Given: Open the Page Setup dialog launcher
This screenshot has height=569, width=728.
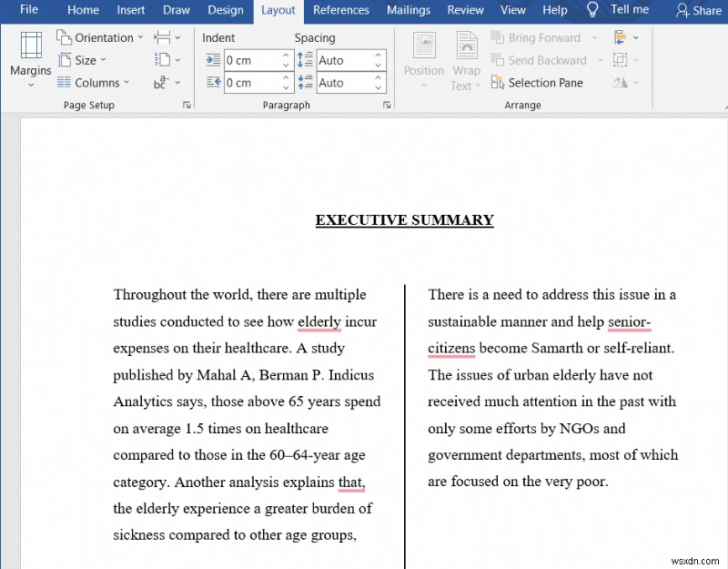Looking at the screenshot, I should 187,105.
